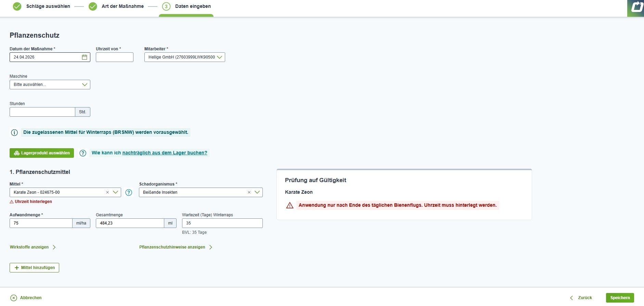Viewport: 644px width, 306px height.
Task: Show Wirkstoffe anzeigen details
Action: pos(29,247)
